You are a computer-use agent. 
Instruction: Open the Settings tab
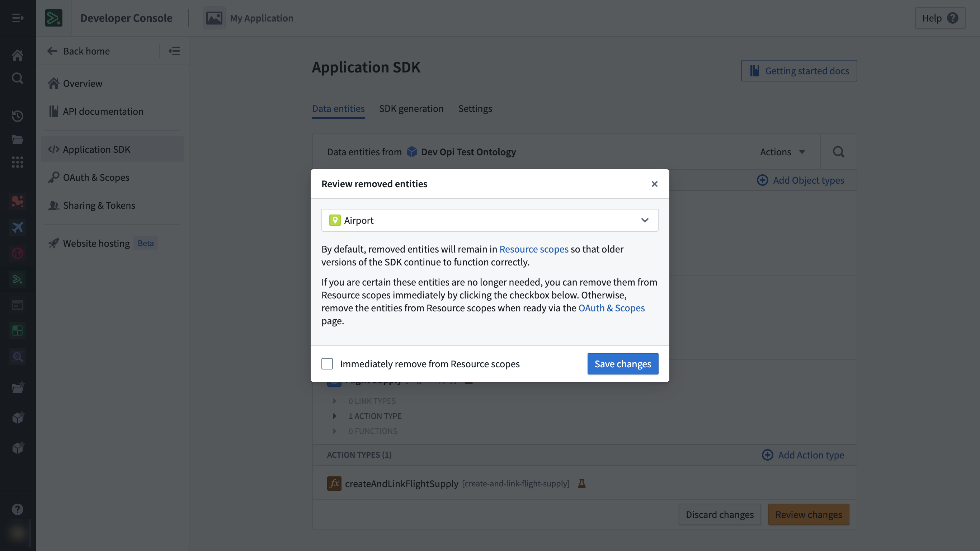point(475,108)
